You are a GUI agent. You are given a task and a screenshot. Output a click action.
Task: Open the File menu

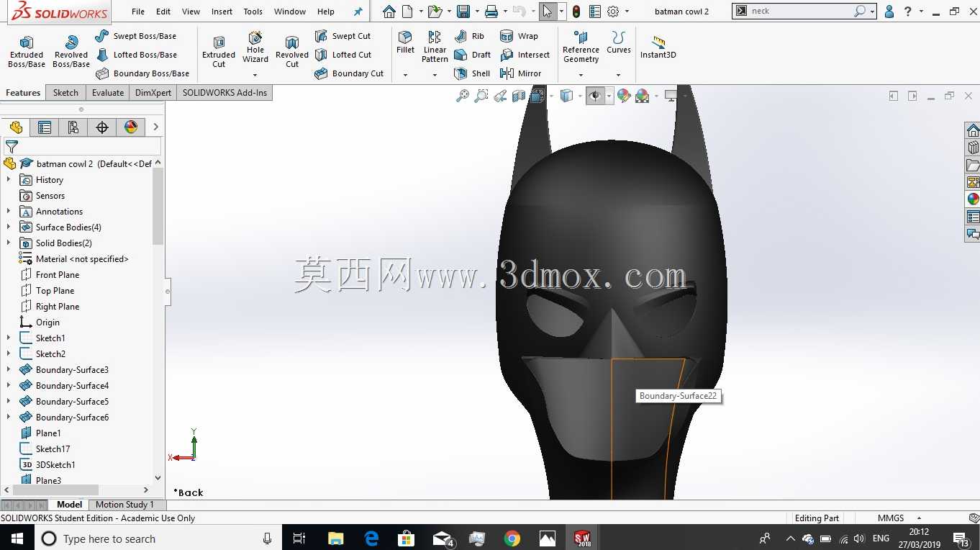point(138,12)
